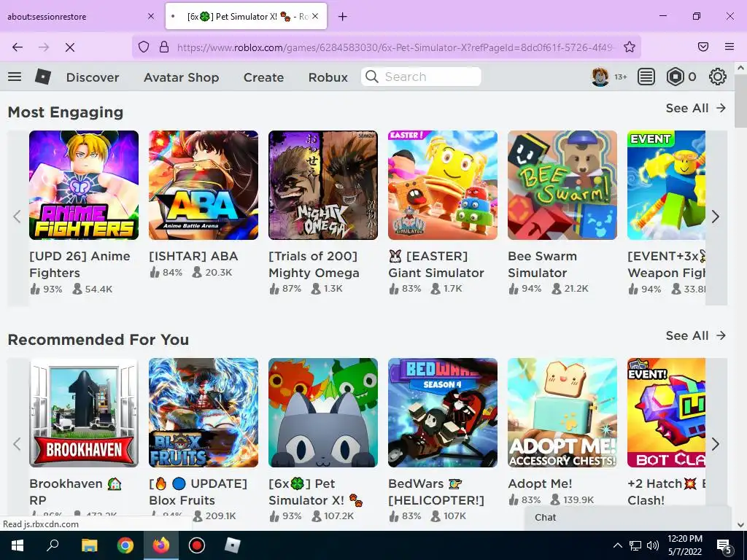Show tracking protection shield info
Viewport: 747px width, 560px height.
click(x=144, y=47)
